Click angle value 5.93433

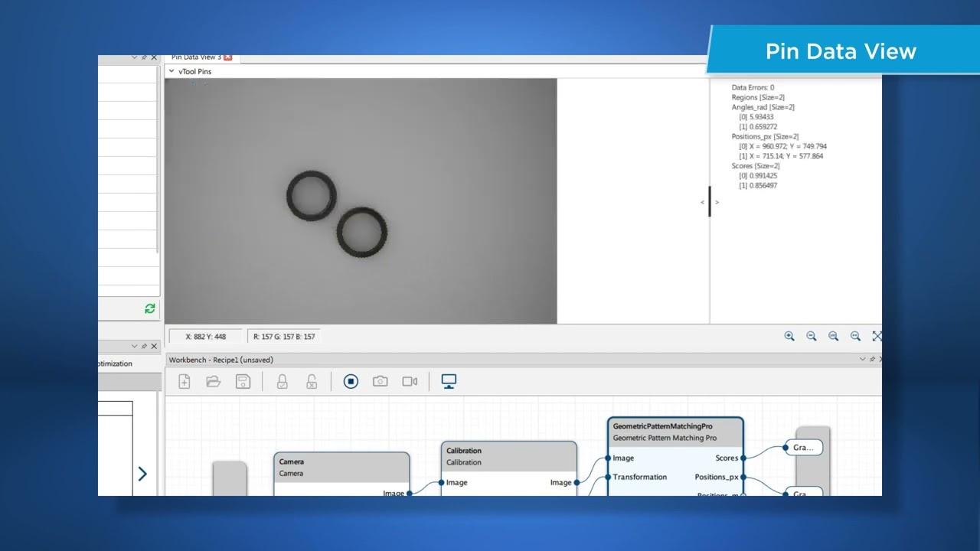click(756, 117)
